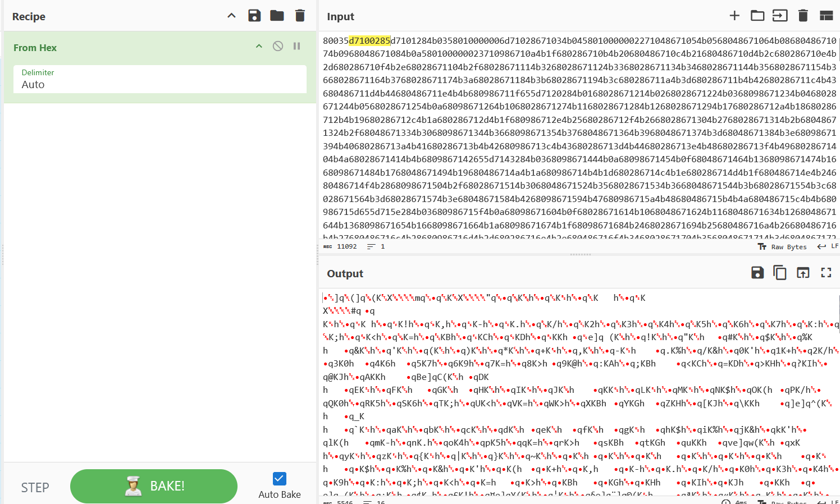Image resolution: width=840 pixels, height=504 pixels.
Task: Add a new input tab
Action: click(x=734, y=16)
